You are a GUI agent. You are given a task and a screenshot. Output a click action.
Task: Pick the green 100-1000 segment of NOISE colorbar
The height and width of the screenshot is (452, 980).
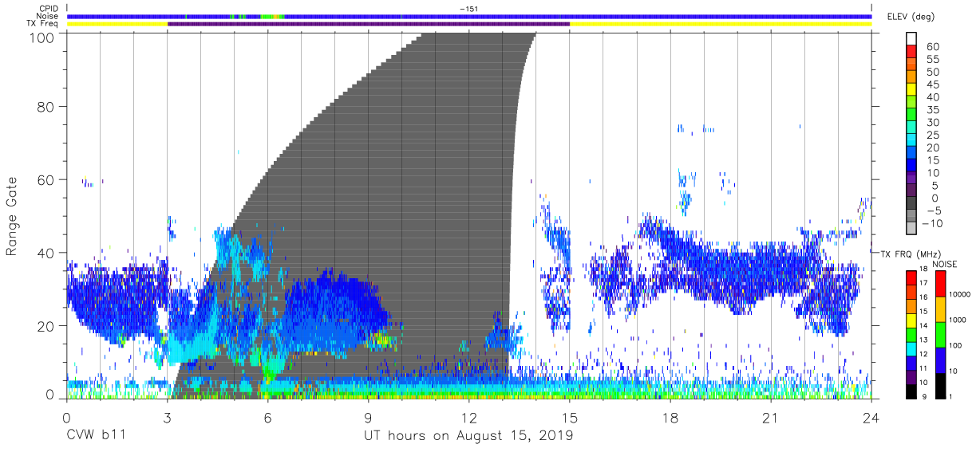939,334
